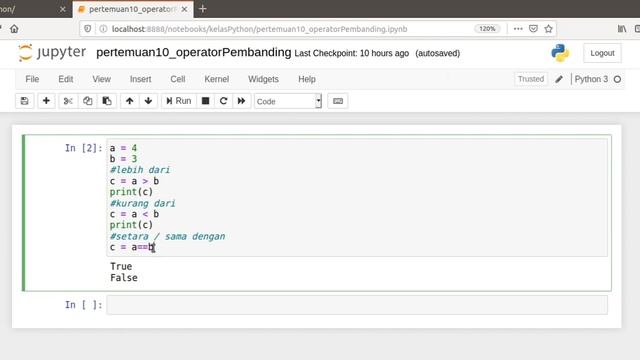The width and height of the screenshot is (640, 360).
Task: Rename notebook via pertemuan10_operatorPembanding title
Action: tap(194, 53)
